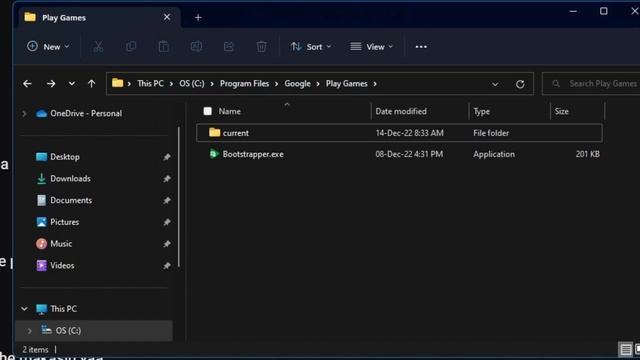Sort by the Name column header
Image resolution: width=640 pixels, height=360 pixels.
229,111
